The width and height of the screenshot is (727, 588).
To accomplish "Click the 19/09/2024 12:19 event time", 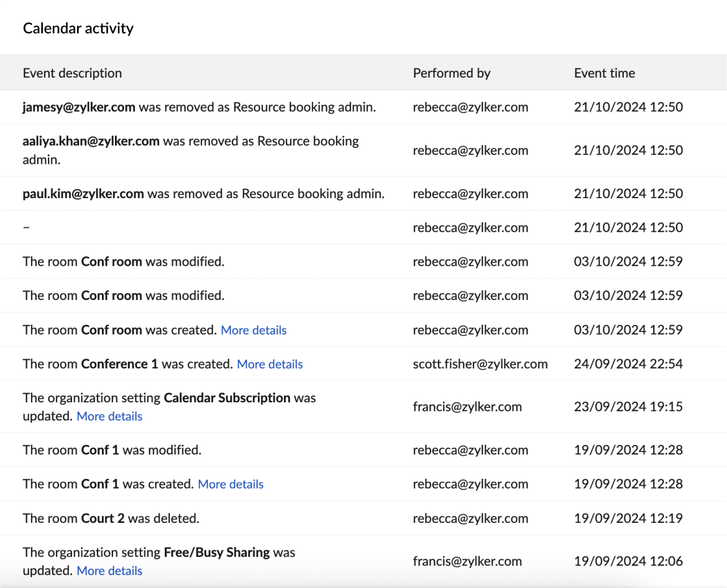I will [628, 518].
